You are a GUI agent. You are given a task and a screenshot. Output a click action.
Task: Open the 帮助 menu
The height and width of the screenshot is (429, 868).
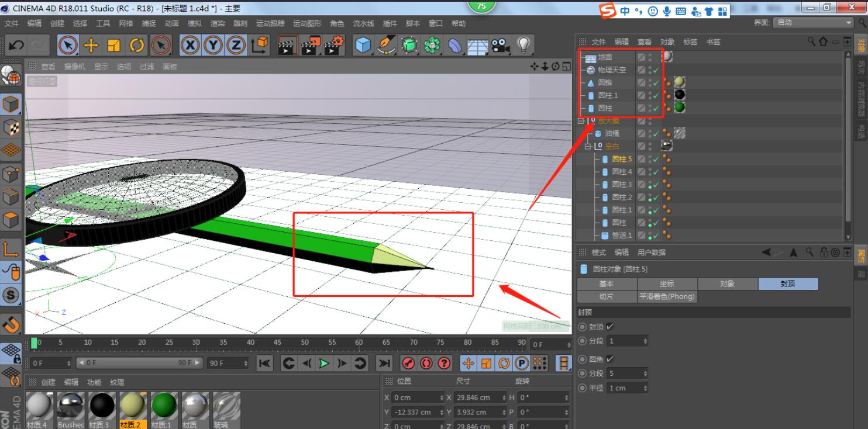(459, 23)
